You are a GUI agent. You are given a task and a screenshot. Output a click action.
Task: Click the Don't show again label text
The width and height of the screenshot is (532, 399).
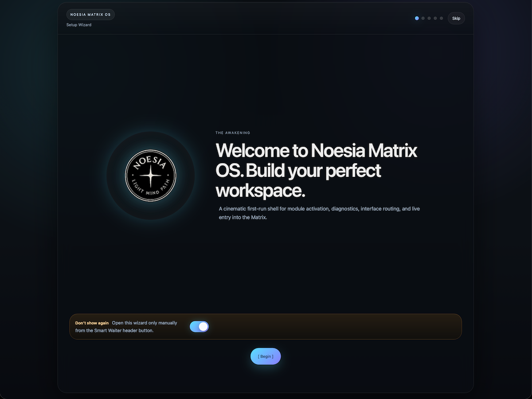coord(92,323)
